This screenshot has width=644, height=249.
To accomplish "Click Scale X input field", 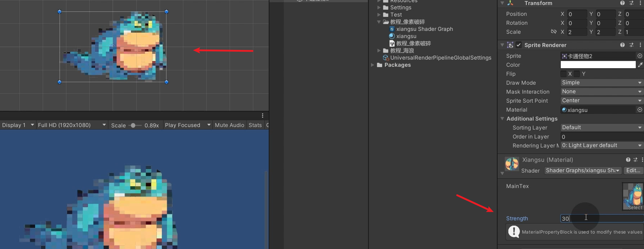I will (x=577, y=32).
